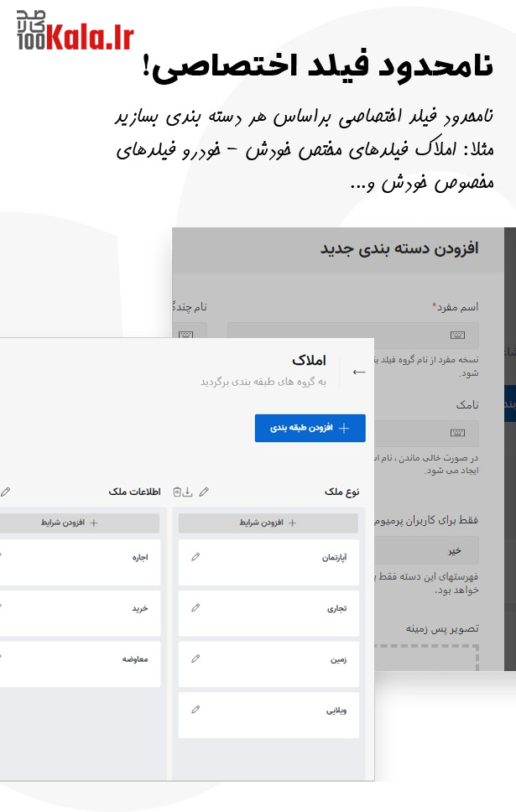Image resolution: width=516 pixels, height=812 pixels.
Task: Edit the زمین item via its pencil
Action: click(195, 658)
